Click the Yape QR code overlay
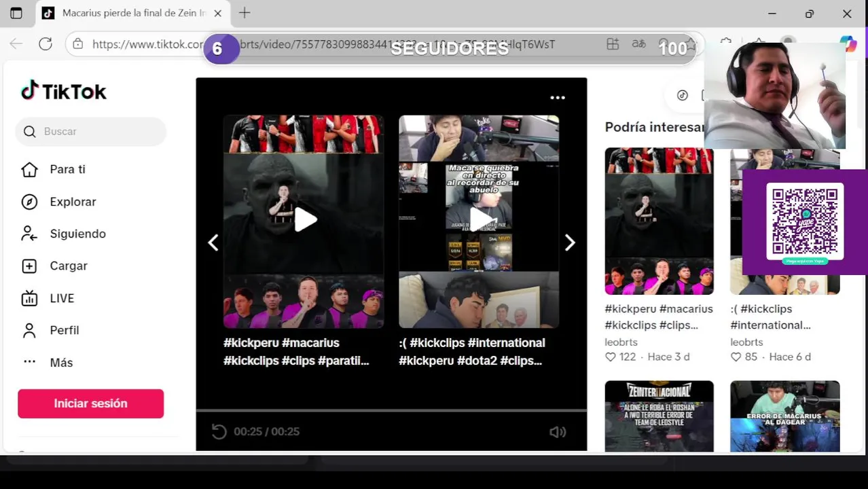This screenshot has height=489, width=868. point(805,222)
